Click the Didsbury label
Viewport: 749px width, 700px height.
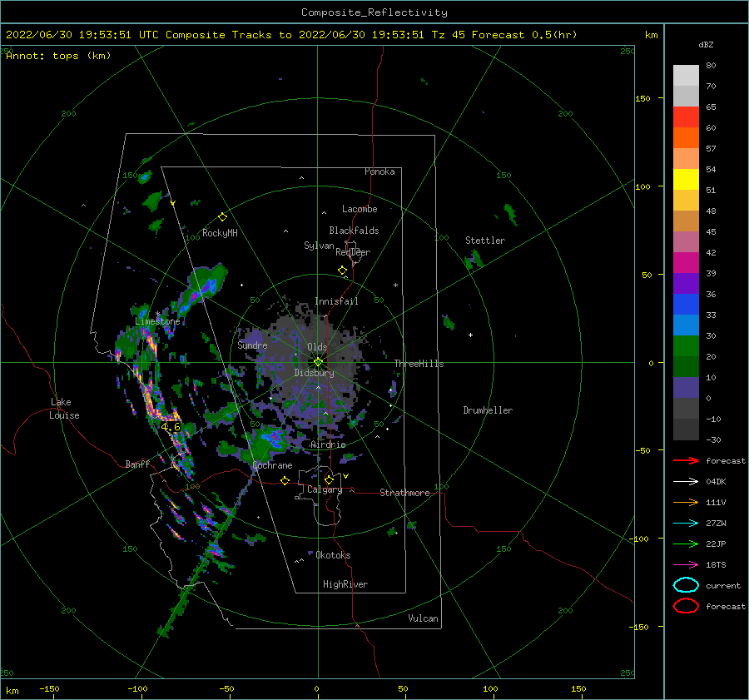[x=315, y=373]
